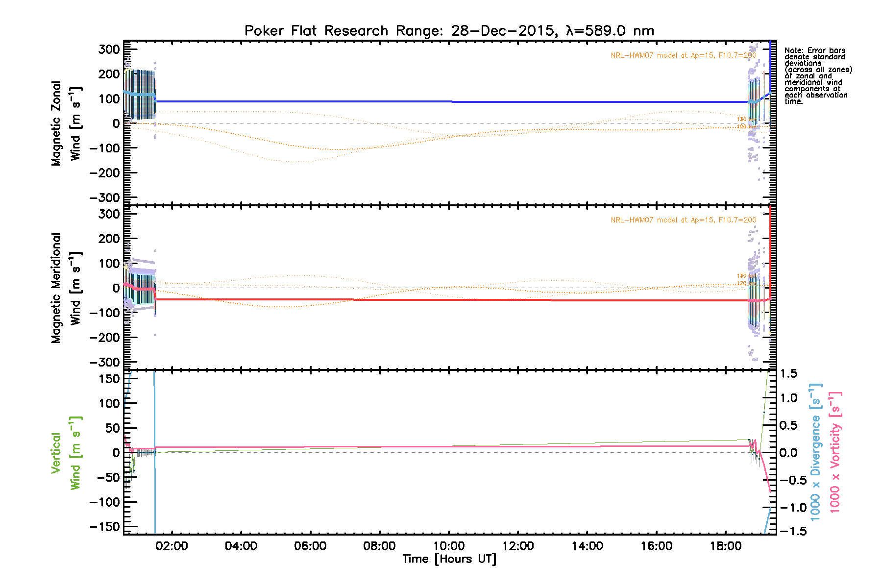This screenshot has height=588, width=882.
Task: Click the error bars note text
Action: 817,76
